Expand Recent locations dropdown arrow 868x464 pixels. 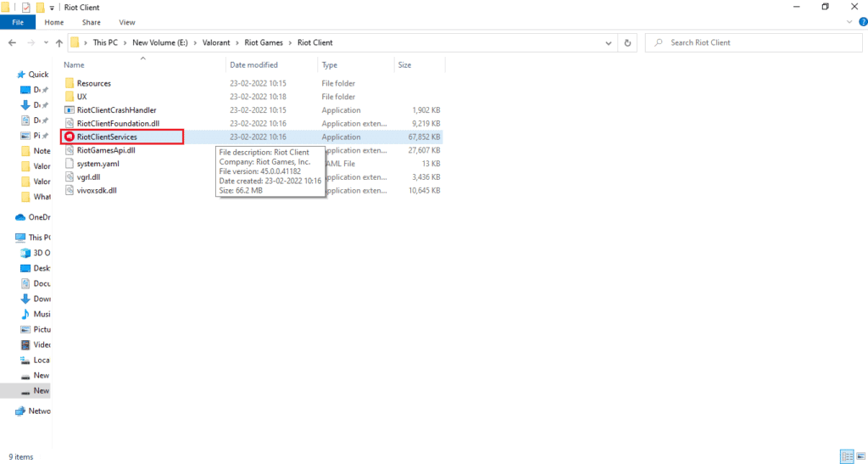[46, 42]
